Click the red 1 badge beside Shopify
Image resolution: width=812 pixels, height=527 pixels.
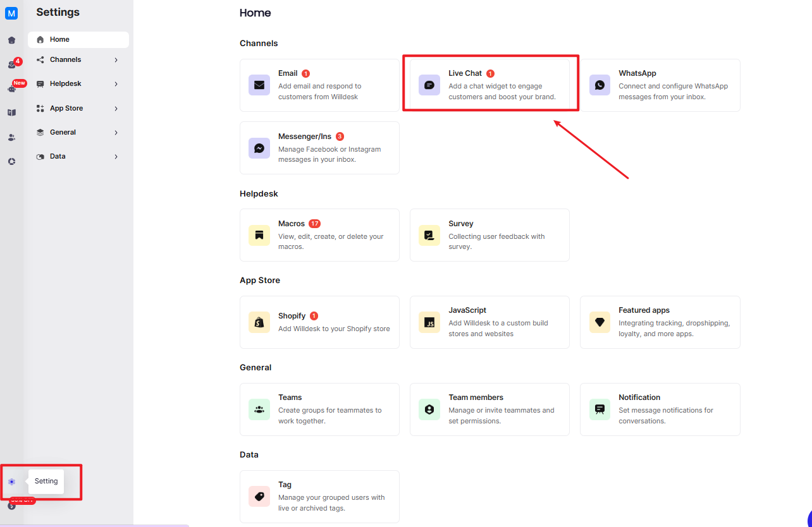click(314, 316)
